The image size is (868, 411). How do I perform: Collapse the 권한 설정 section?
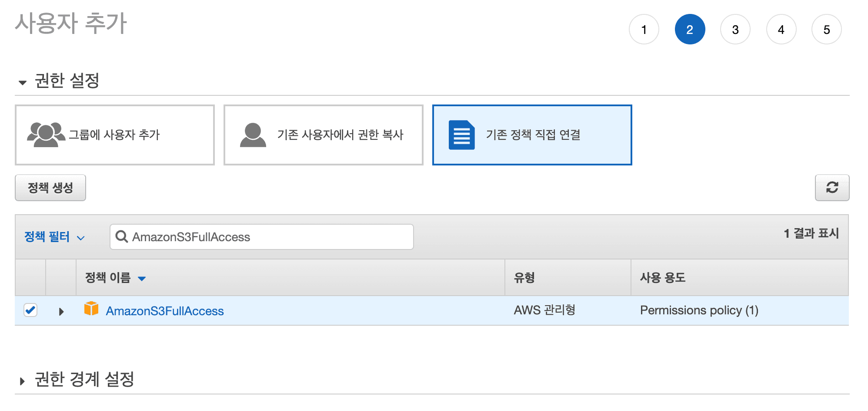coord(23,82)
